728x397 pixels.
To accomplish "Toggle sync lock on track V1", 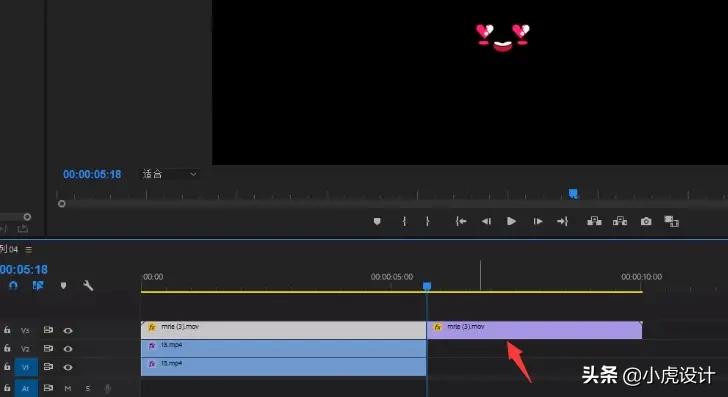I will (48, 366).
